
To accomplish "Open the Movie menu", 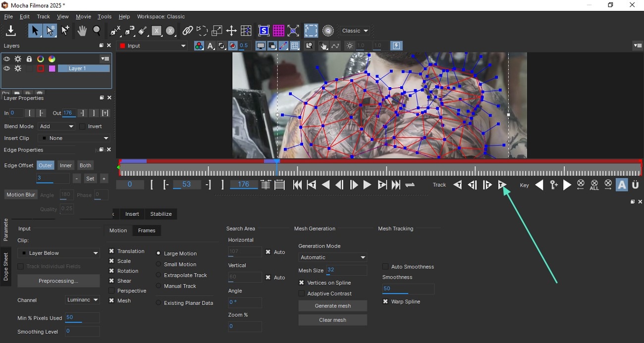I will point(83,17).
